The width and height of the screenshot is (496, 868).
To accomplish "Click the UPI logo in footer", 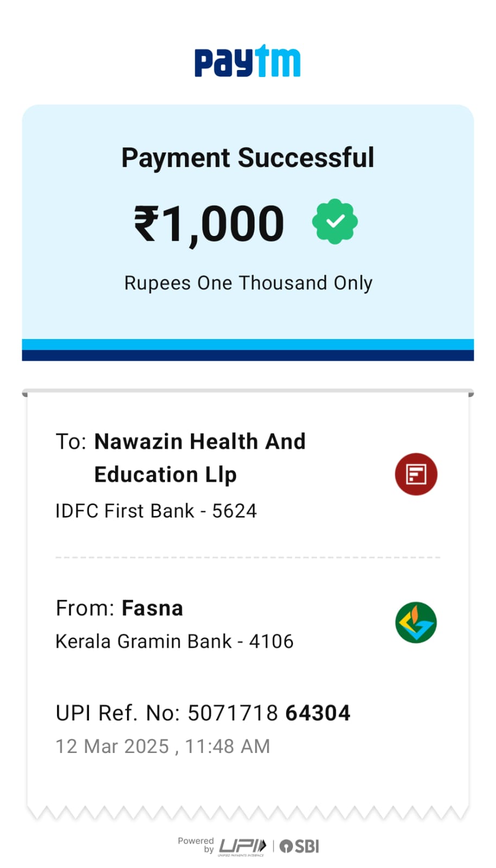I will (x=242, y=846).
